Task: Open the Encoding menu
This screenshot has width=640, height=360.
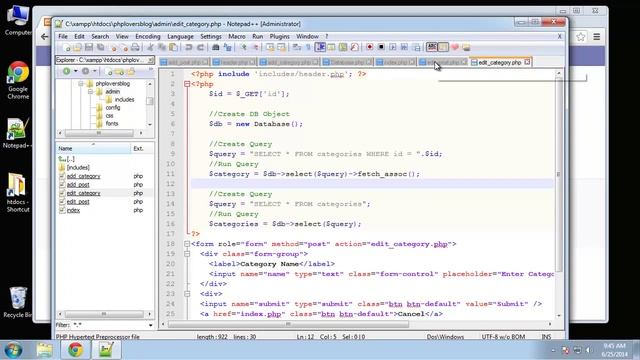Action: pos(148,36)
